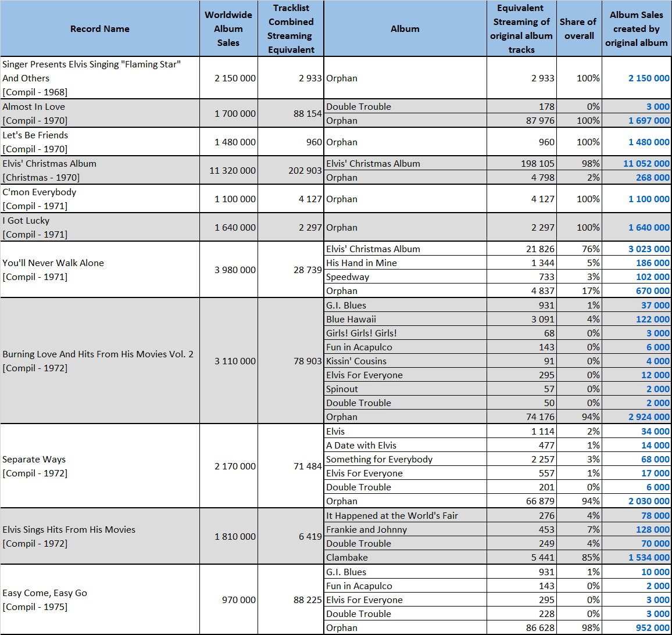
Task: Select the 'Album' column header
Action: point(405,28)
